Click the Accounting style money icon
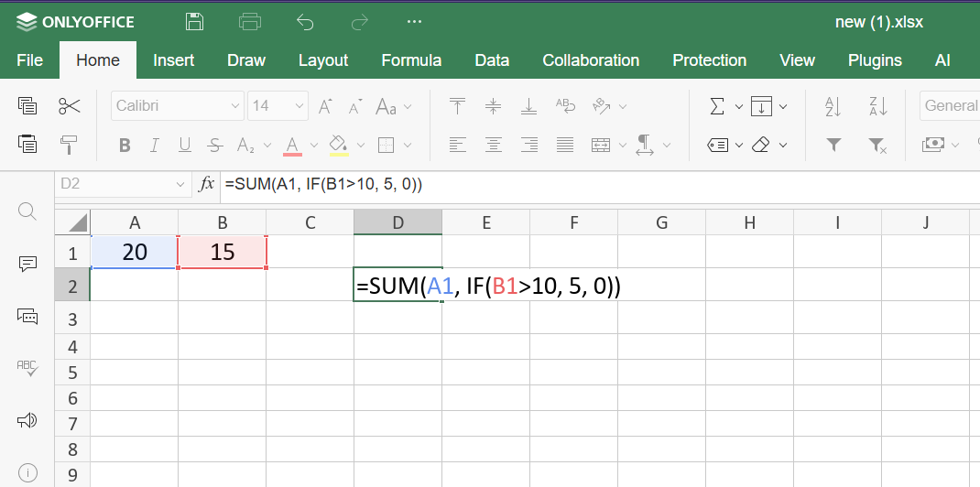Image resolution: width=980 pixels, height=487 pixels. tap(932, 145)
